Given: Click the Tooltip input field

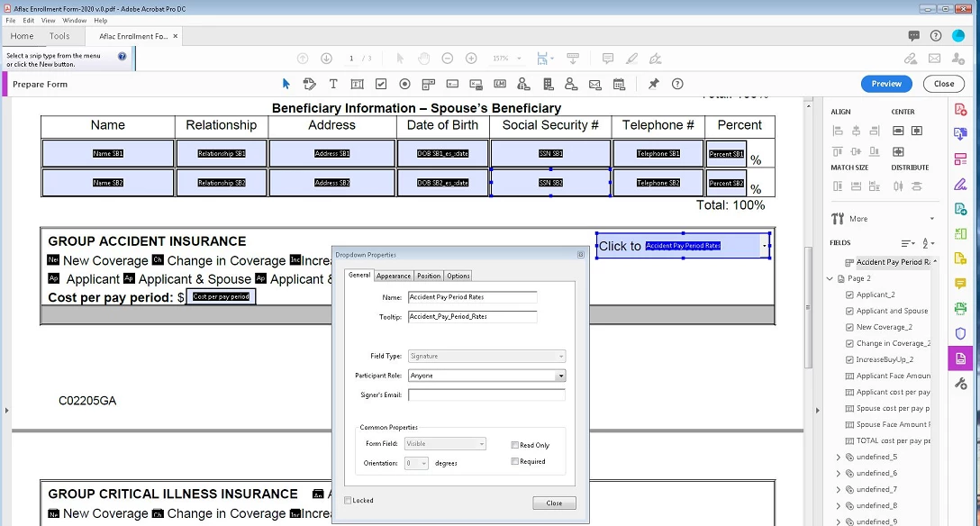Looking at the screenshot, I should point(473,317).
